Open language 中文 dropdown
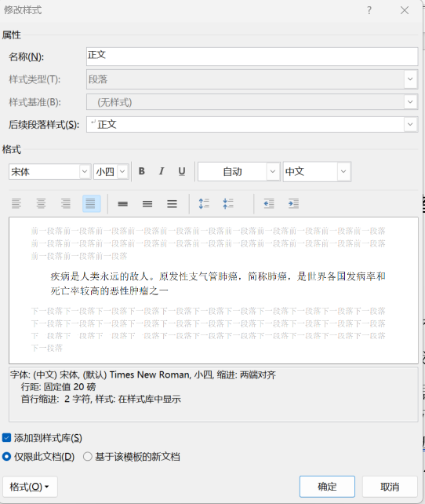 pyautogui.click(x=343, y=171)
